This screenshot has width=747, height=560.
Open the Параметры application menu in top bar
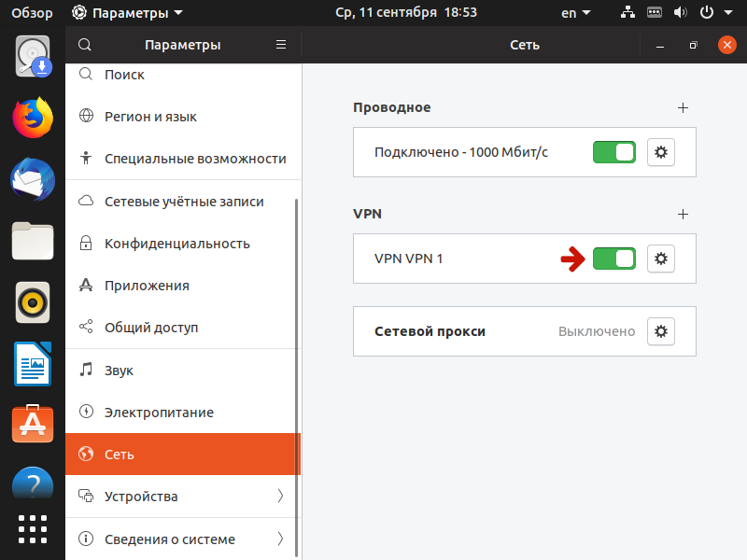tap(127, 13)
